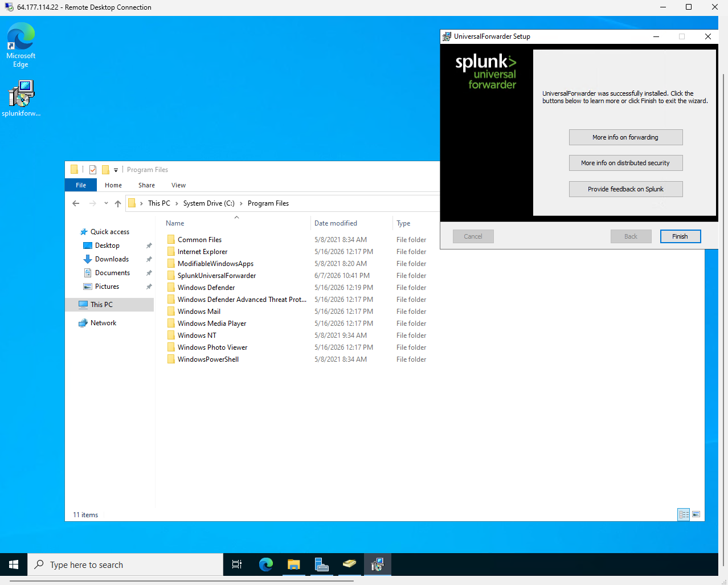Open File Explorer from taskbar
This screenshot has height=585, width=728.
pyautogui.click(x=293, y=564)
